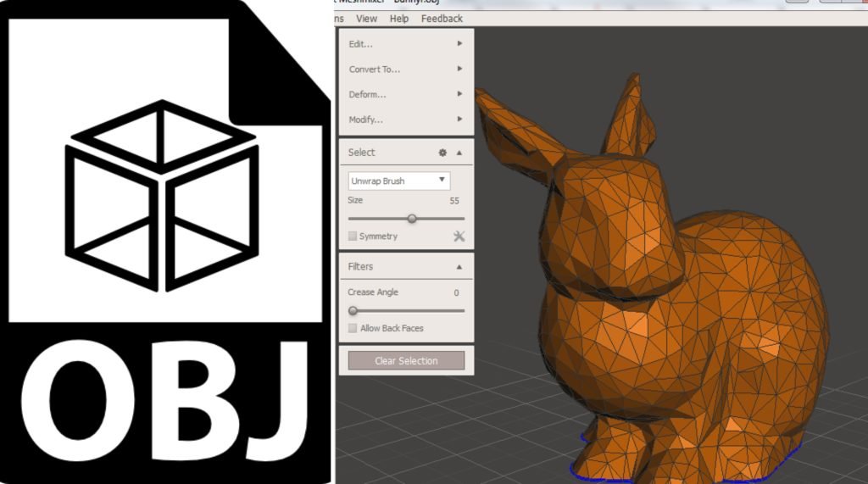Screen dimensions: 868x484
Task: Open the View menu
Action: (366, 19)
